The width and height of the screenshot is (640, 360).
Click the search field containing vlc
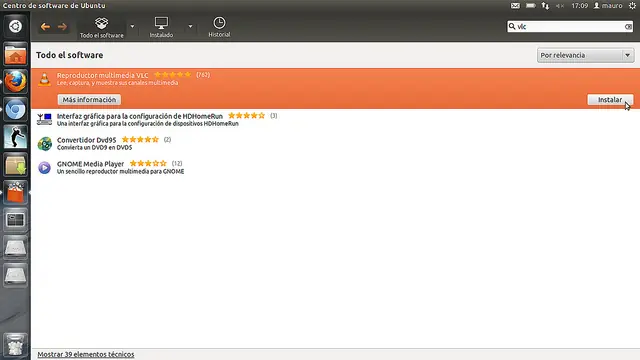[570, 27]
